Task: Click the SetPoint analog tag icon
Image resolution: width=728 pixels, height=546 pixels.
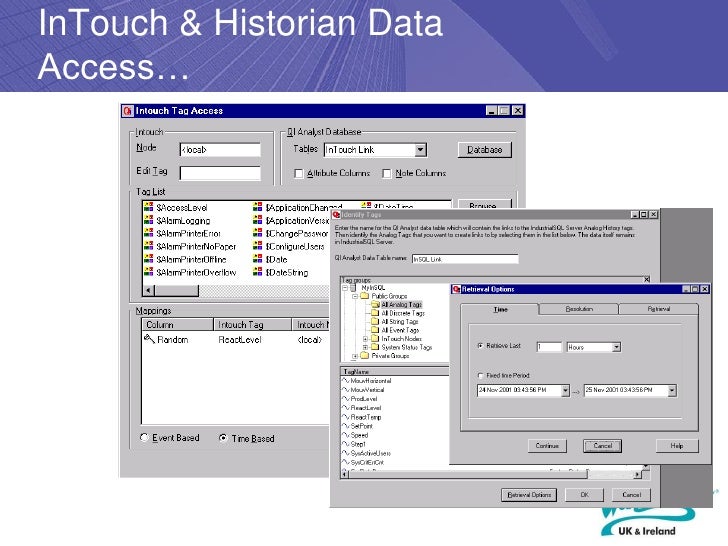Action: coord(345,426)
